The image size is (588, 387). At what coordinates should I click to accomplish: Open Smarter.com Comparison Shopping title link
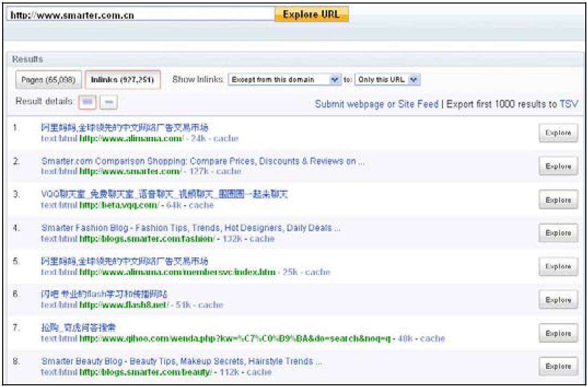click(x=202, y=161)
